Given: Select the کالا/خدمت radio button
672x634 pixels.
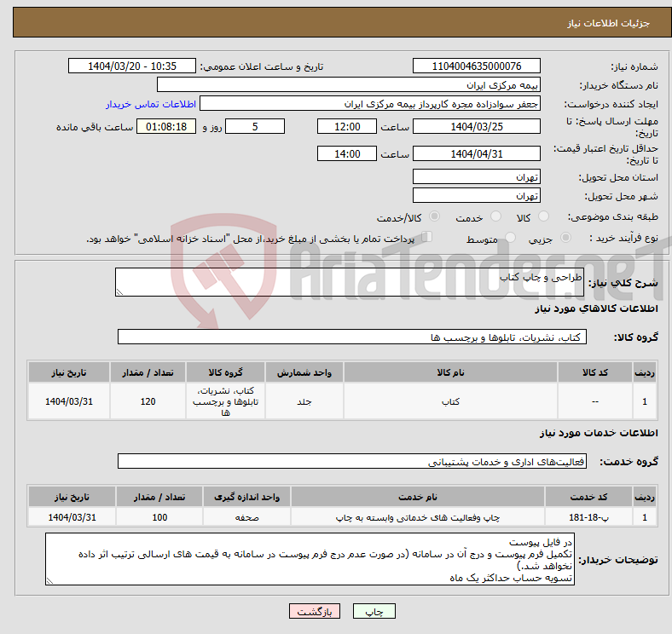Looking at the screenshot, I should coord(435,216).
